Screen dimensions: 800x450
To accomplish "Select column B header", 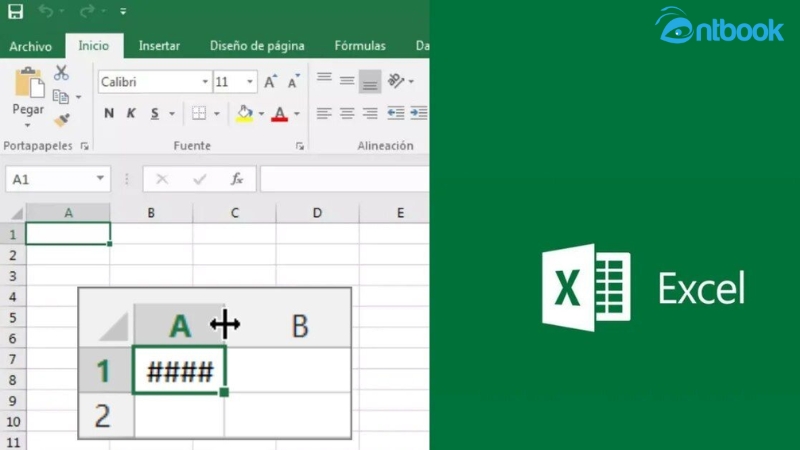I will [x=151, y=213].
